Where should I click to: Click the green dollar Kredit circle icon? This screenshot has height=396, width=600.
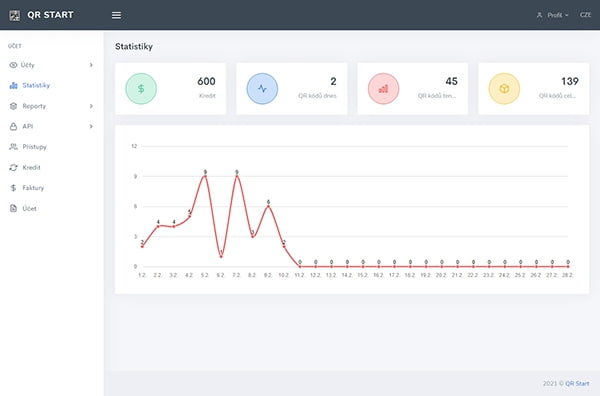click(141, 89)
